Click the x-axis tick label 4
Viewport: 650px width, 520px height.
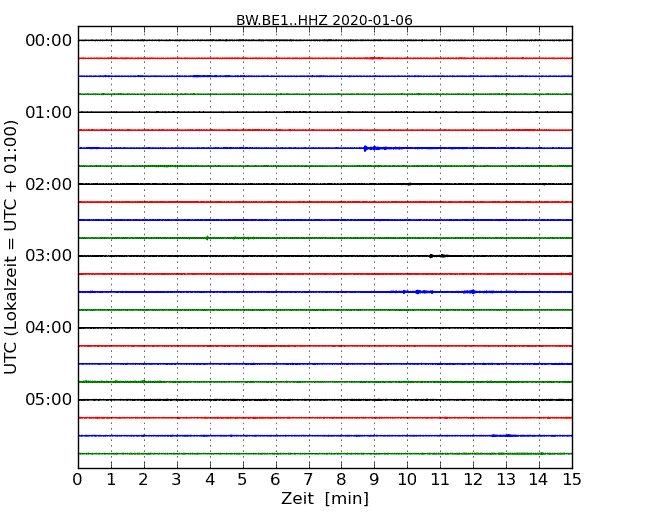pyautogui.click(x=210, y=479)
